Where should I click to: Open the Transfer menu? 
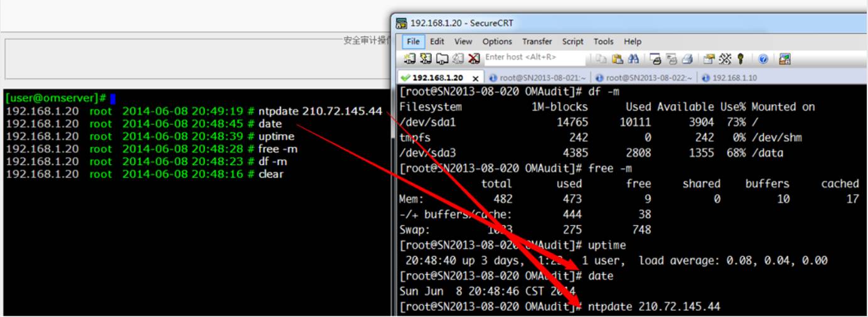coord(537,41)
